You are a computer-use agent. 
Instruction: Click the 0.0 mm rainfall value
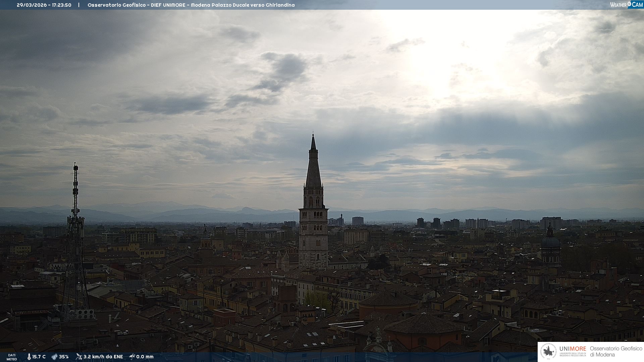145,357
